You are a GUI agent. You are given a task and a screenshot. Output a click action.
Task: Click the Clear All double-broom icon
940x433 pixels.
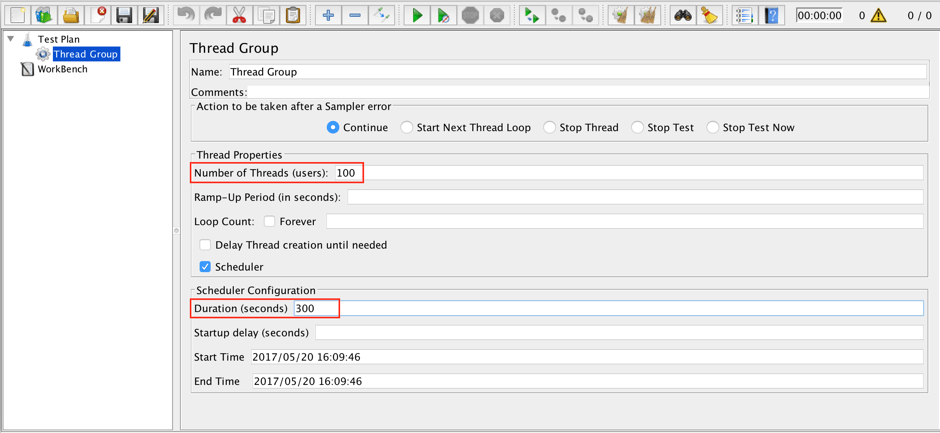647,15
